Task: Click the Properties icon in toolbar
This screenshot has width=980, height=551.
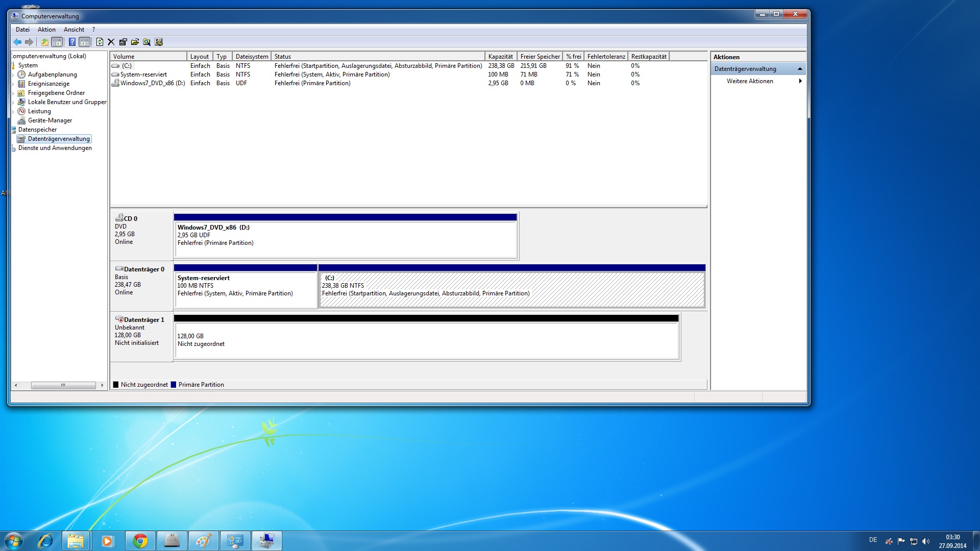Action: [x=123, y=42]
